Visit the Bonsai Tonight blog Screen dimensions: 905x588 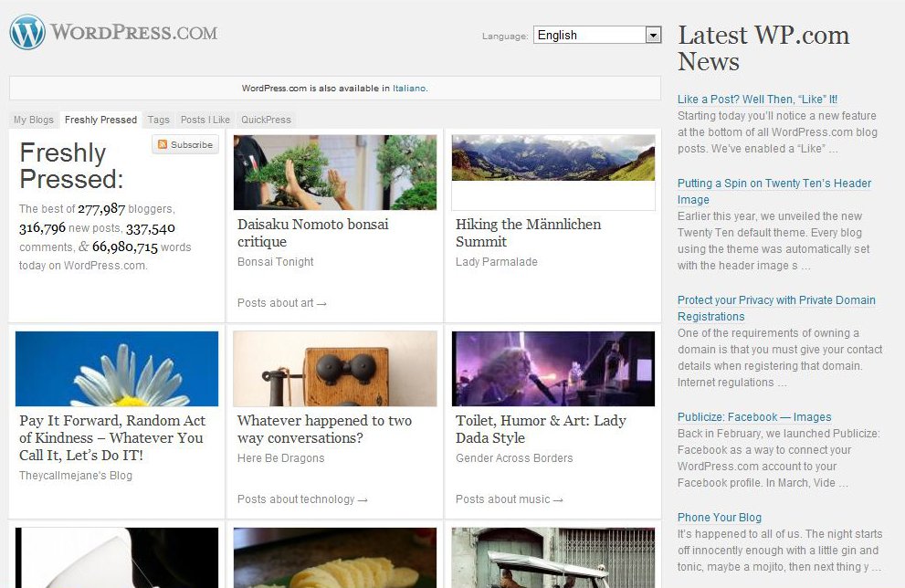coord(275,262)
